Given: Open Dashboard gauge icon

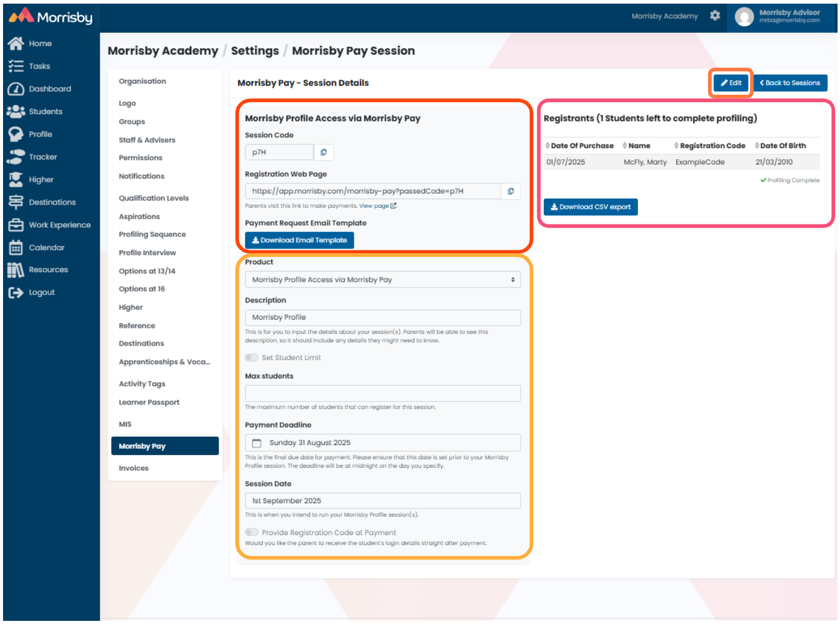Looking at the screenshot, I should click(16, 89).
